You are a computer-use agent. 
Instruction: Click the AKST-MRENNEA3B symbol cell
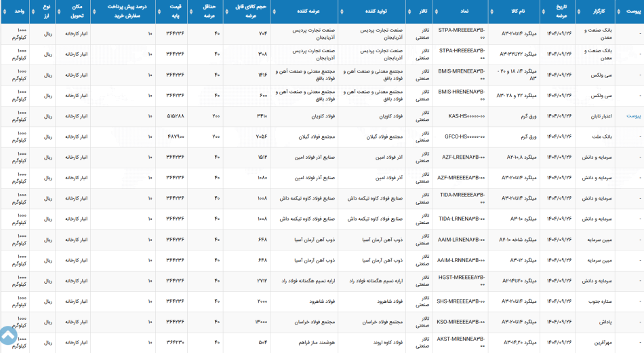460,343
